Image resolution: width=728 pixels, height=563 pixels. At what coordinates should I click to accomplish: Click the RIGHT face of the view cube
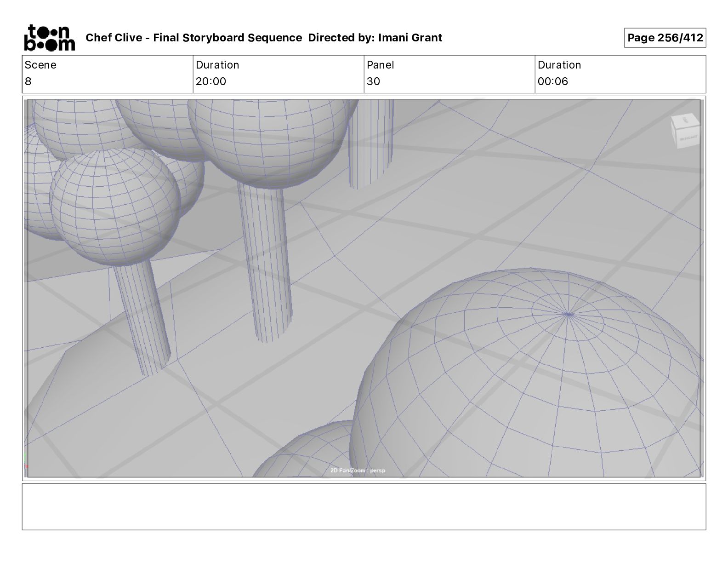point(688,137)
